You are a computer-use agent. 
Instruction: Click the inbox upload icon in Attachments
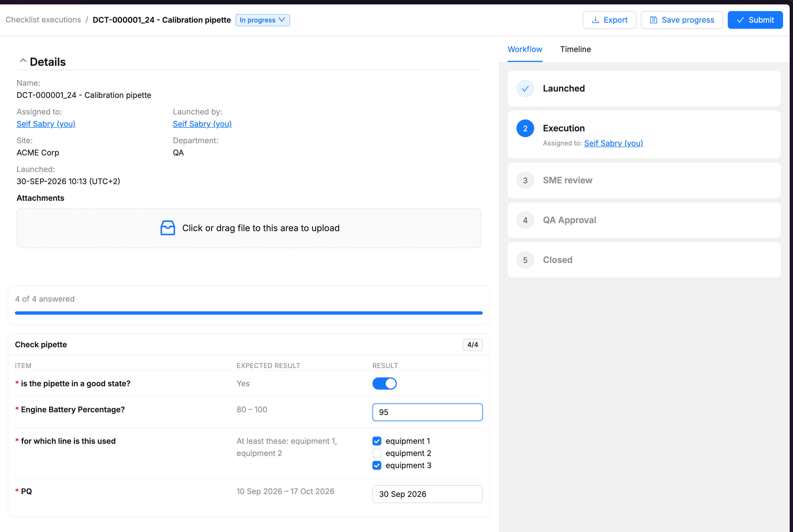click(x=168, y=228)
